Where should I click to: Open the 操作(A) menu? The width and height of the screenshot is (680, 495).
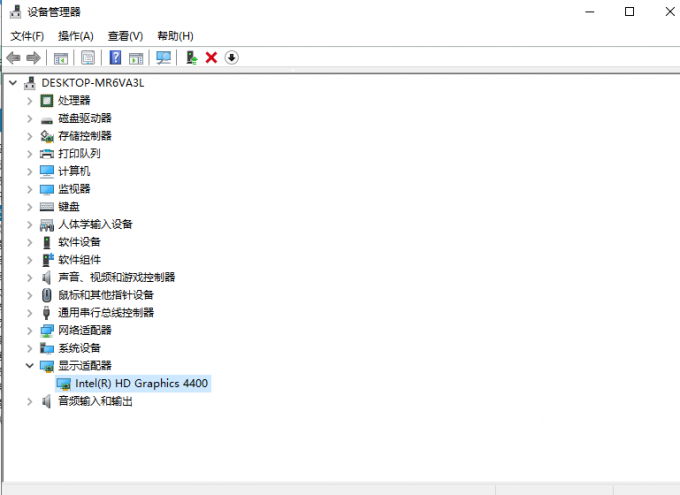(x=76, y=36)
